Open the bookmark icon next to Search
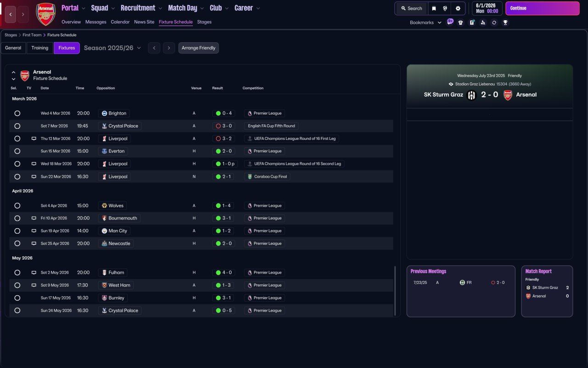 tap(434, 8)
